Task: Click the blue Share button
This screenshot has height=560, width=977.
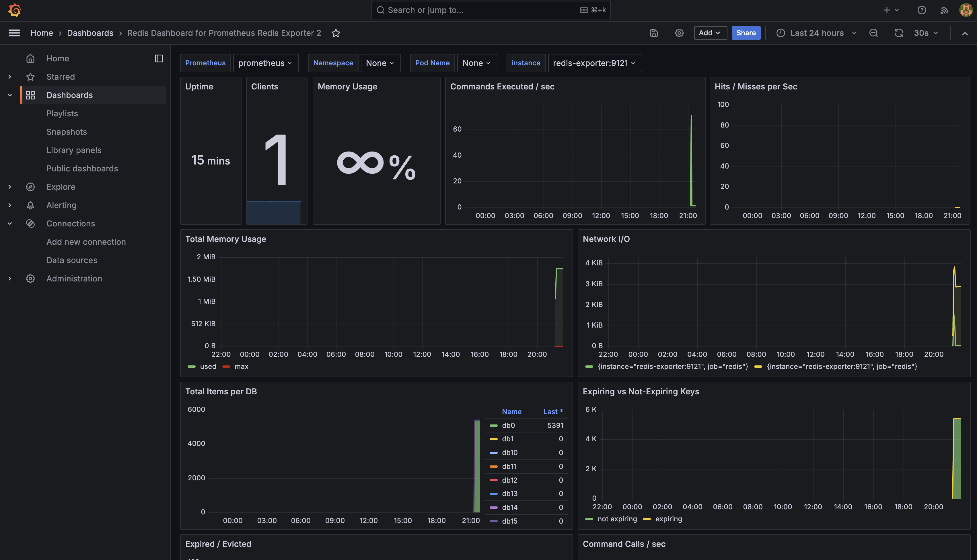Action: tap(746, 33)
